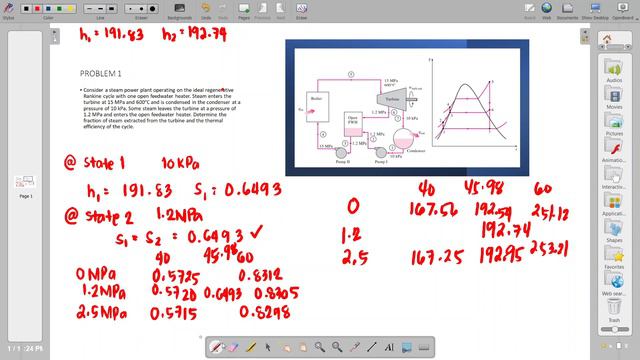Viewport: 640px width, 360px height.
Task: Select the Laser pointer tool
Action: point(355,347)
